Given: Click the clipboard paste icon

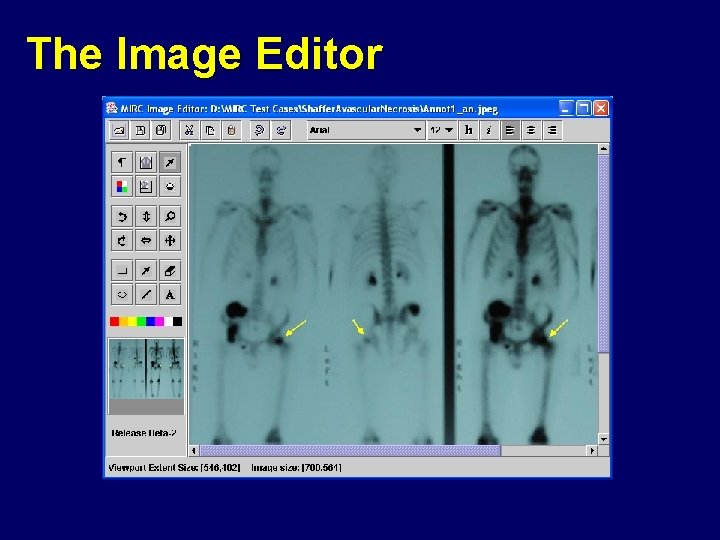Looking at the screenshot, I should (x=231, y=130).
